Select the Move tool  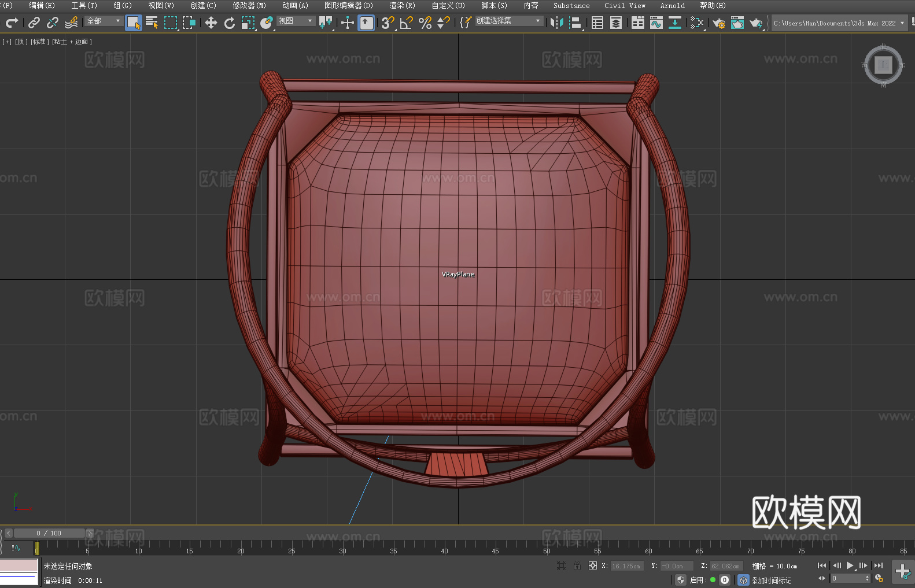[x=211, y=23]
